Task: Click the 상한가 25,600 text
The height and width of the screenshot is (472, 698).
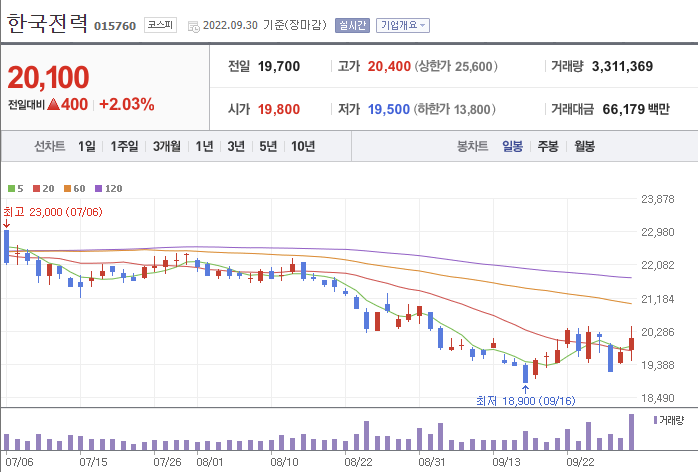Action: (456, 66)
